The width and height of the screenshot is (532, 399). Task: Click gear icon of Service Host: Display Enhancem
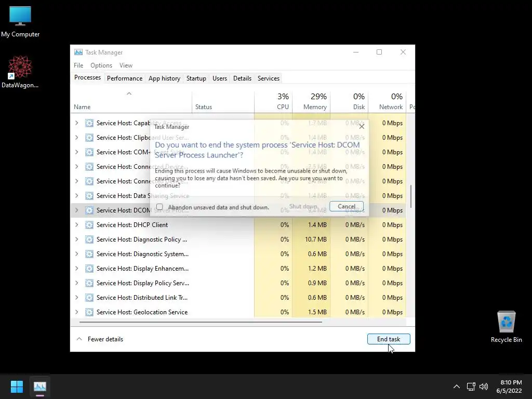click(x=89, y=269)
